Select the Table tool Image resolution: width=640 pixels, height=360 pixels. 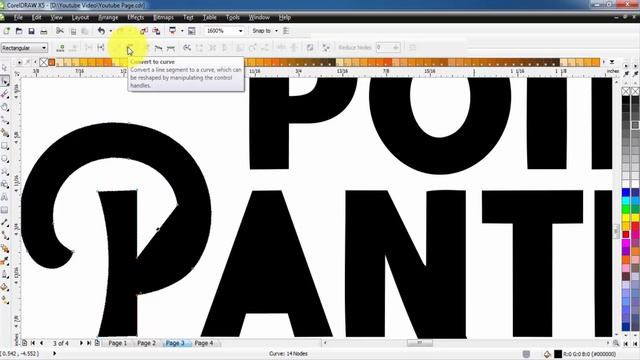4,210
